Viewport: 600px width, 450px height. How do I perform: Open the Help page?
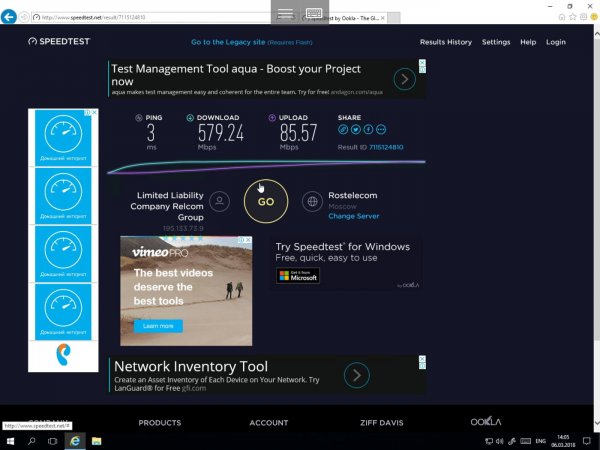tap(528, 42)
